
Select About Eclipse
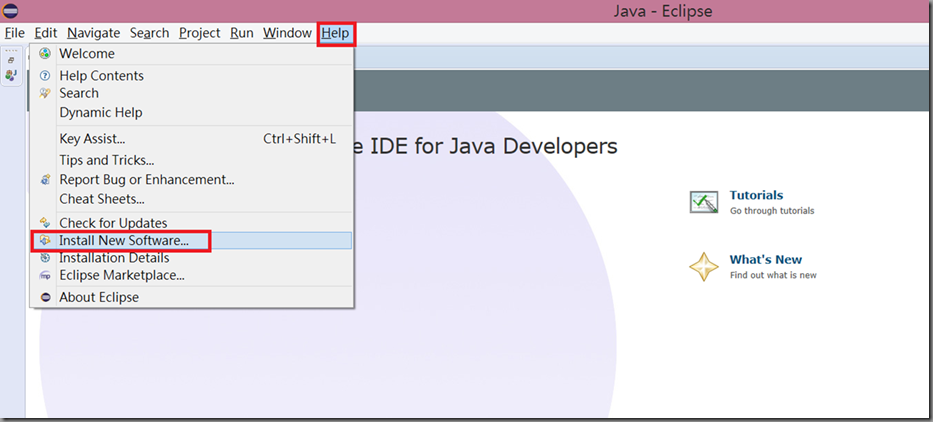point(192,297)
